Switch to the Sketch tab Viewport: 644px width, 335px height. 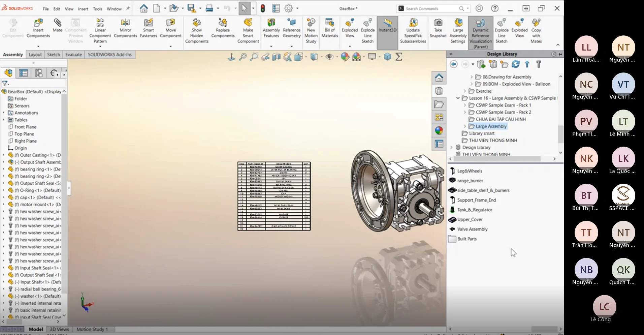tap(53, 55)
